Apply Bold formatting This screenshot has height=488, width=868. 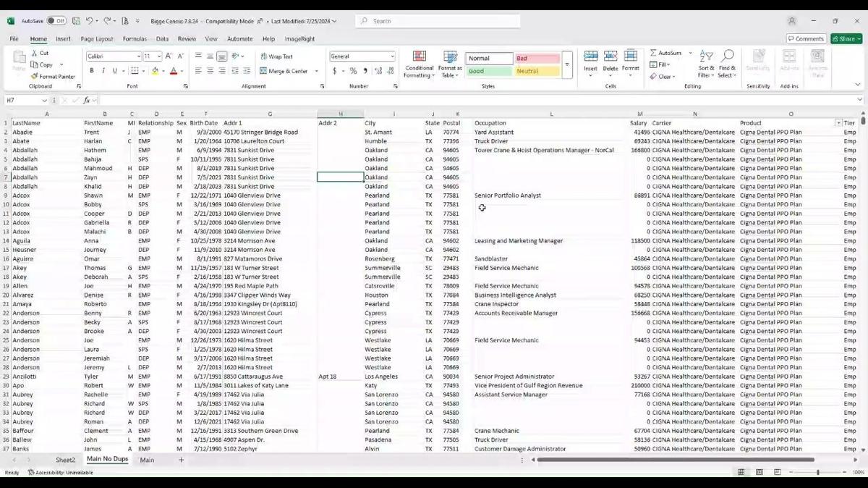coord(92,71)
